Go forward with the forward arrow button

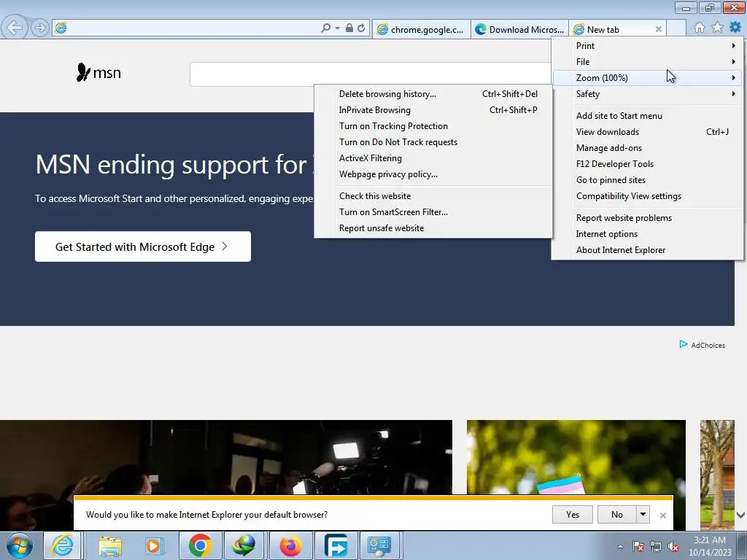point(40,28)
